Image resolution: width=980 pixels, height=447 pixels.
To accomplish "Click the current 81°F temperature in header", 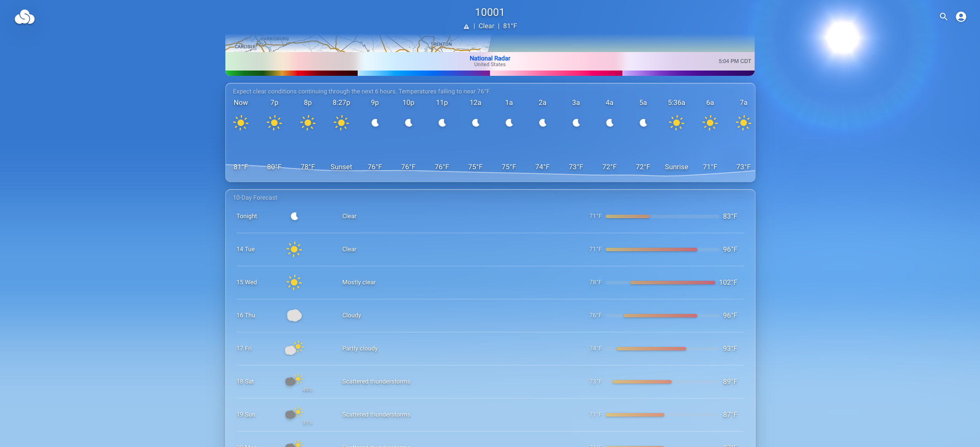I will (510, 26).
